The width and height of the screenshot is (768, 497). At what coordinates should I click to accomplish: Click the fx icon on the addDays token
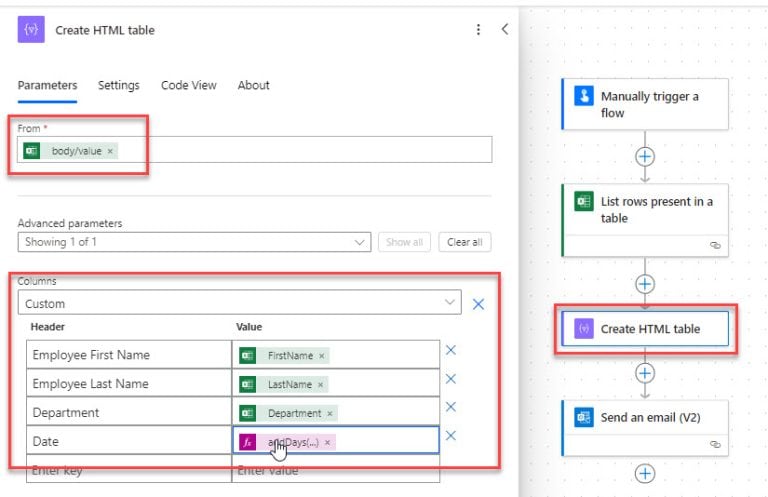click(247, 442)
